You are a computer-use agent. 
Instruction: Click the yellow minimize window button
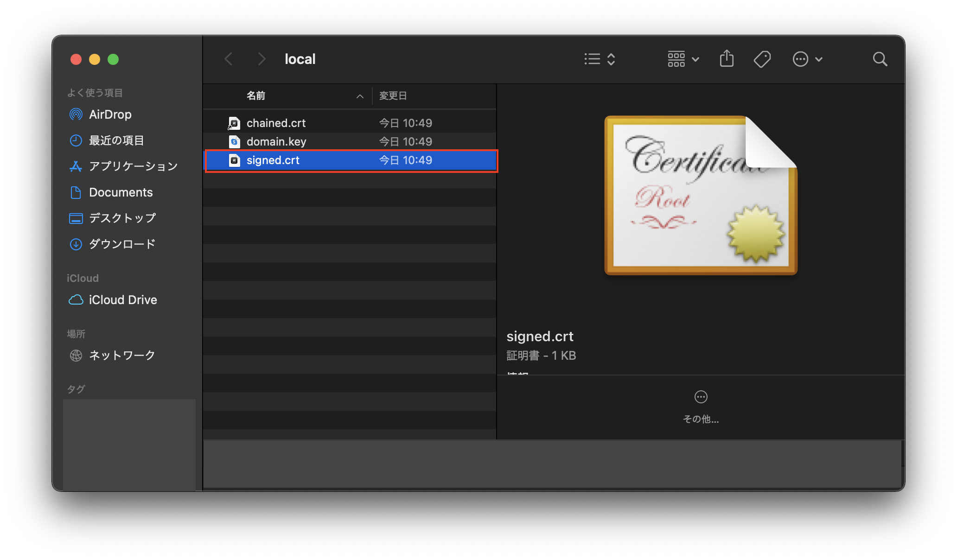pos(95,59)
